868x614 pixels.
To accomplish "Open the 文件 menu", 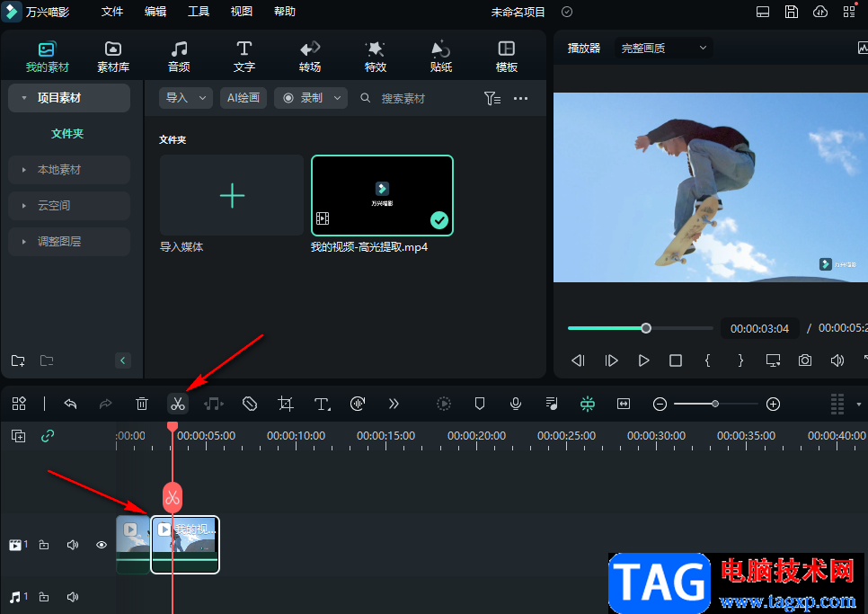I will click(x=111, y=12).
